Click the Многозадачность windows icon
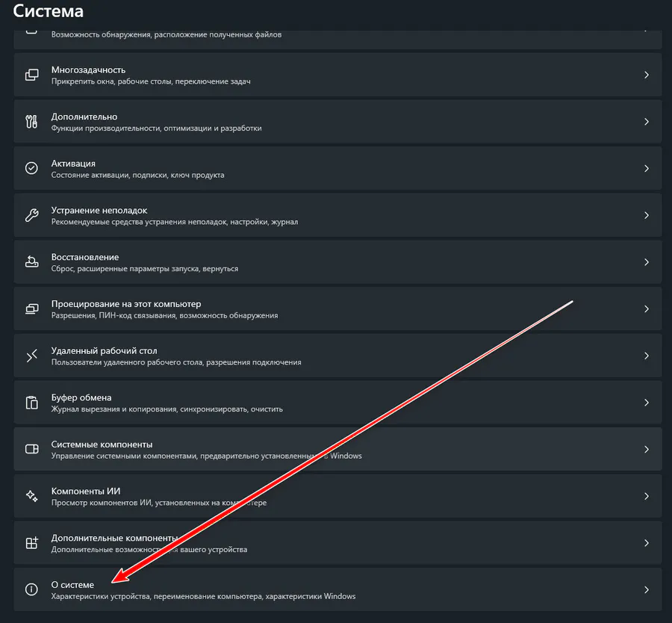 (31, 75)
